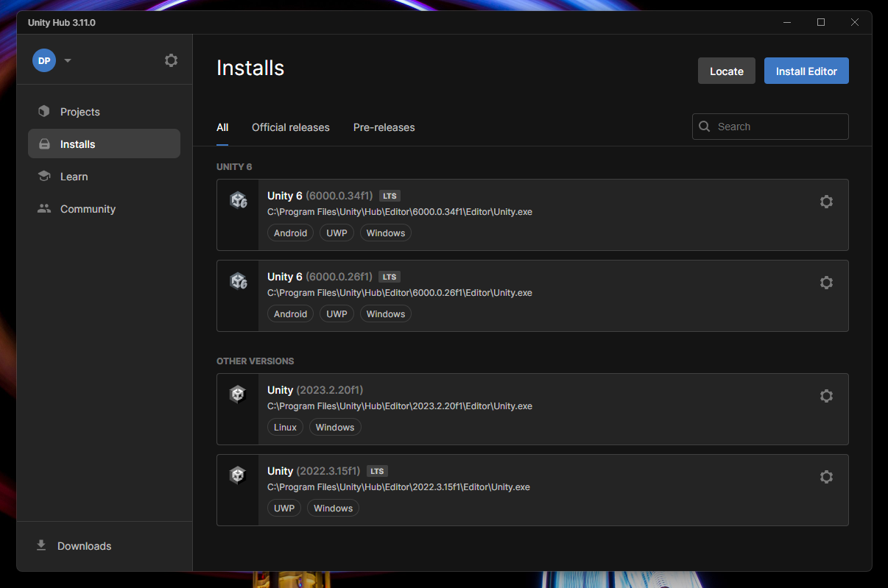Close the Unity Hub window

[x=855, y=22]
